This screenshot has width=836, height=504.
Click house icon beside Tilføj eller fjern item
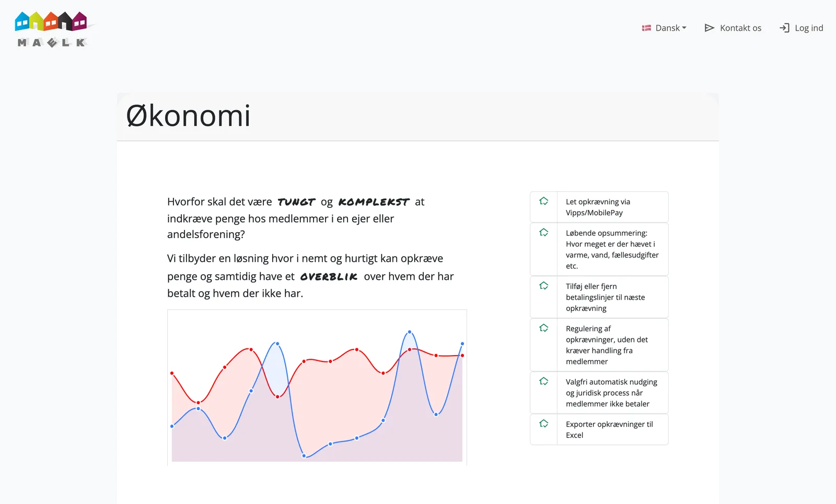click(x=544, y=286)
